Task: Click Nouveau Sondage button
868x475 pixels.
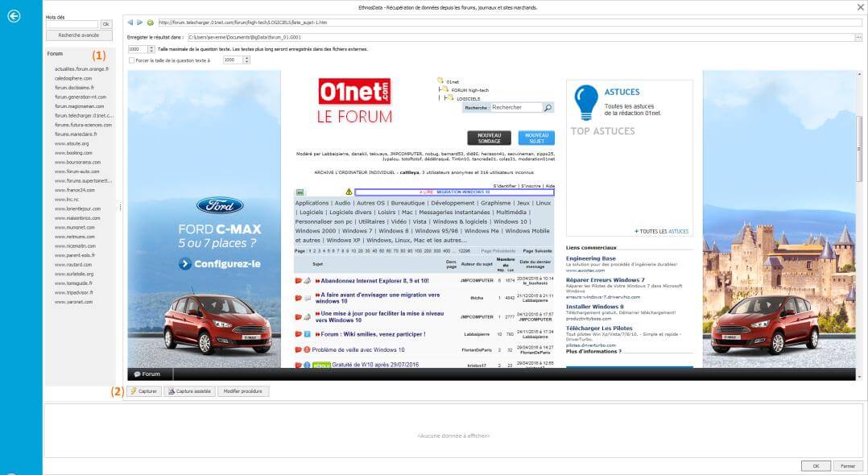Action: pyautogui.click(x=490, y=138)
